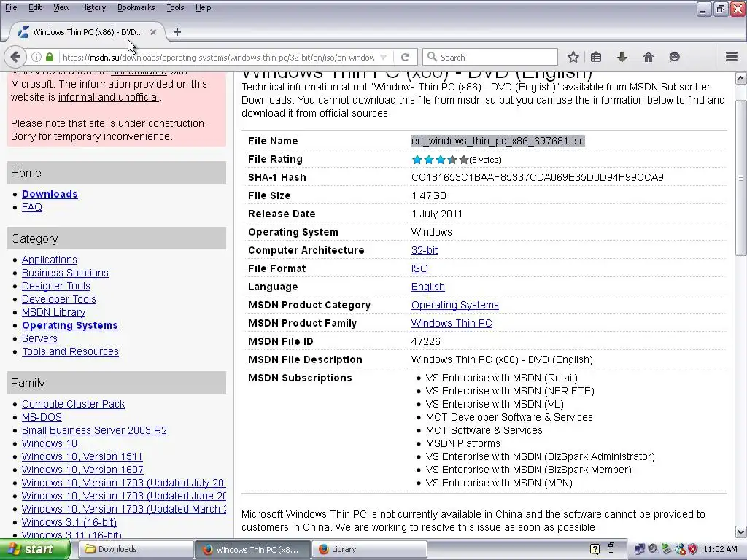Open the Bookmarks menu

pyautogui.click(x=136, y=7)
